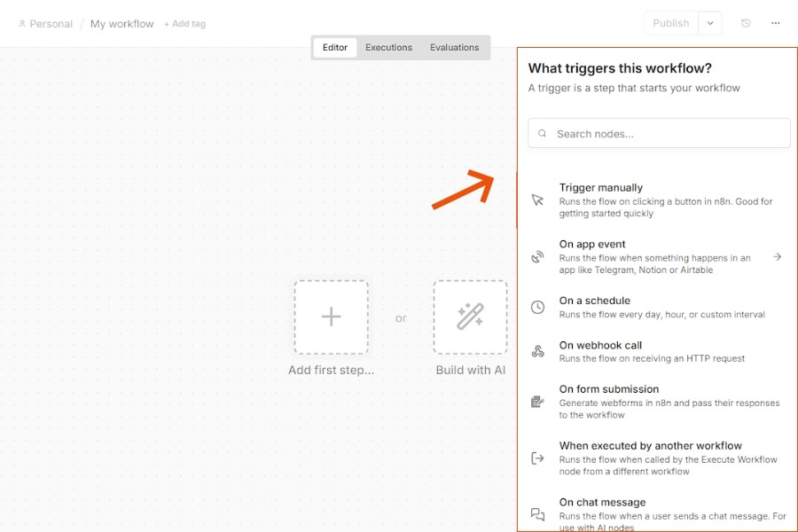Open workflow history clock icon
This screenshot has width=798, height=532.
click(x=746, y=23)
